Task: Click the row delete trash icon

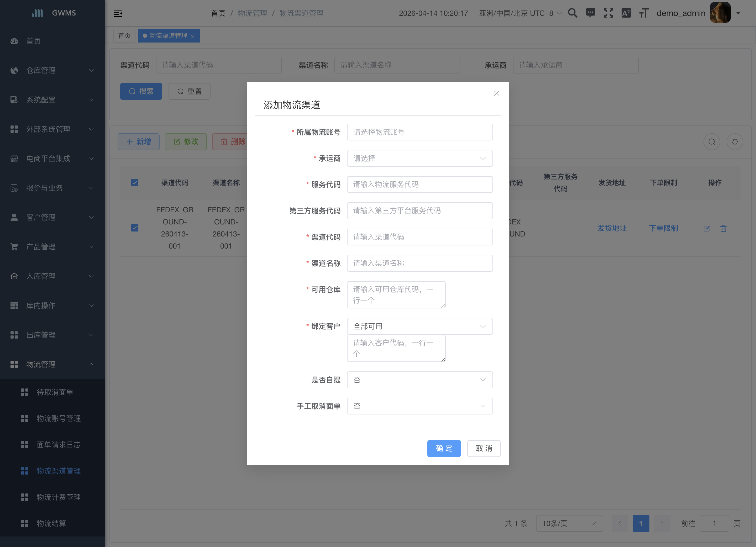Action: pos(723,228)
